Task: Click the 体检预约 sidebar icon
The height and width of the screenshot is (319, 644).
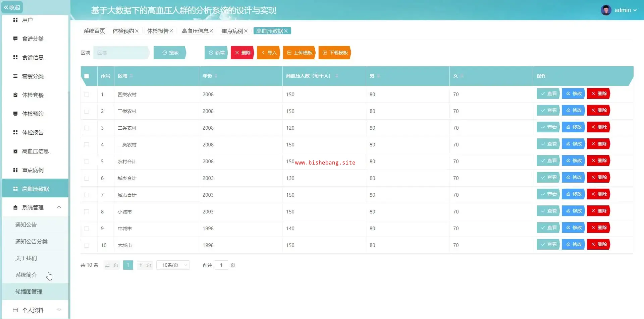Action: pos(15,114)
